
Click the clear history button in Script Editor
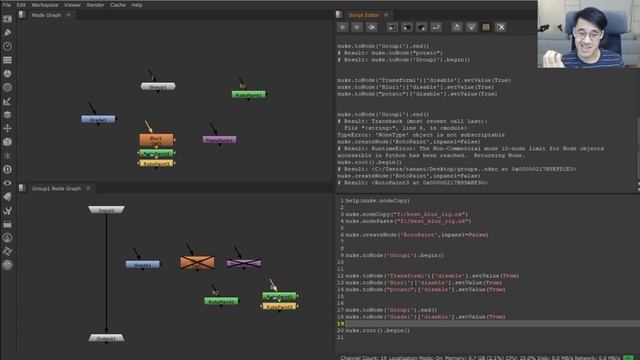pyautogui.click(x=371, y=27)
